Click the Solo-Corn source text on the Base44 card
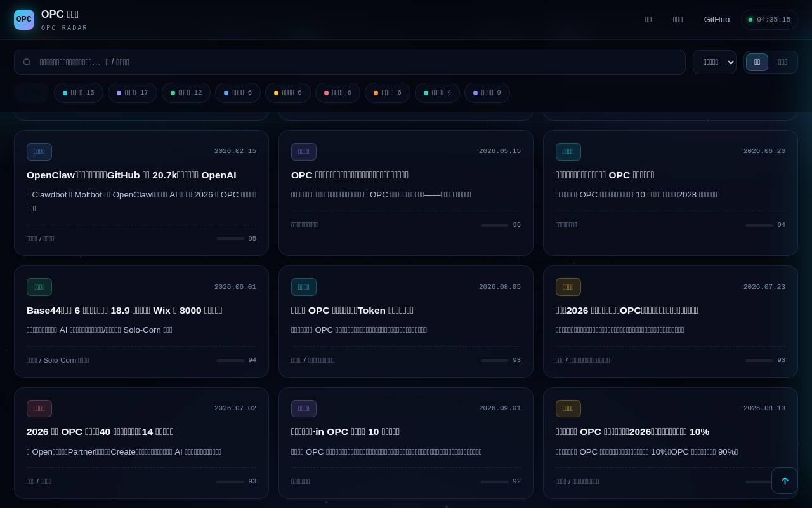 [58, 360]
